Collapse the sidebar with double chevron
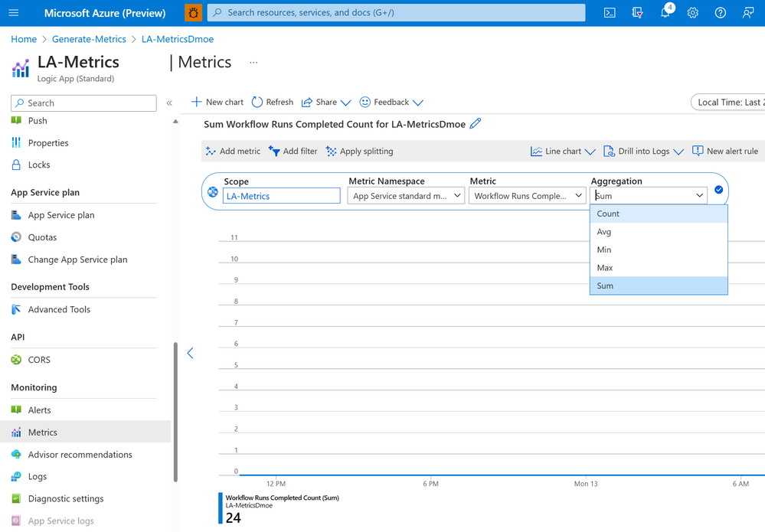Screen dimensions: 765x532 pos(169,103)
